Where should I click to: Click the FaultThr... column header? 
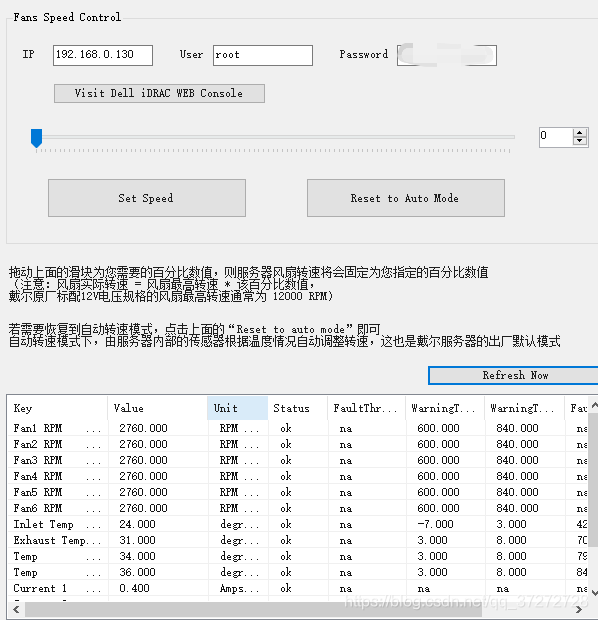(367, 408)
